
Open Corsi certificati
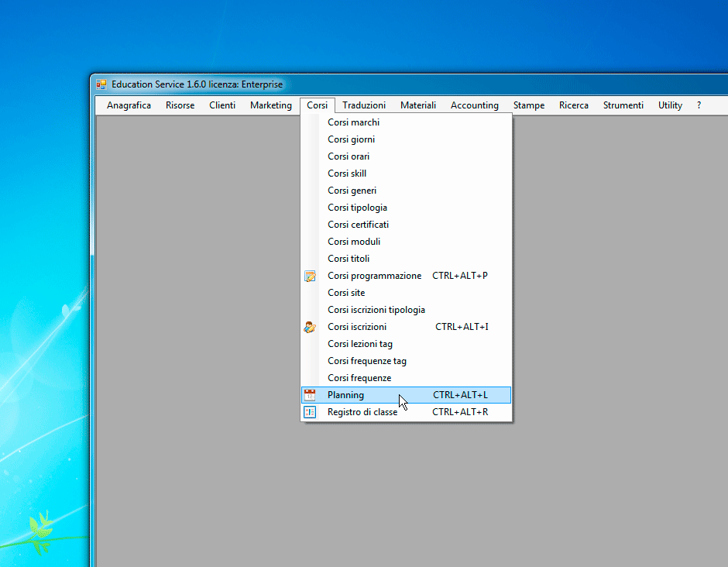[x=407, y=225]
